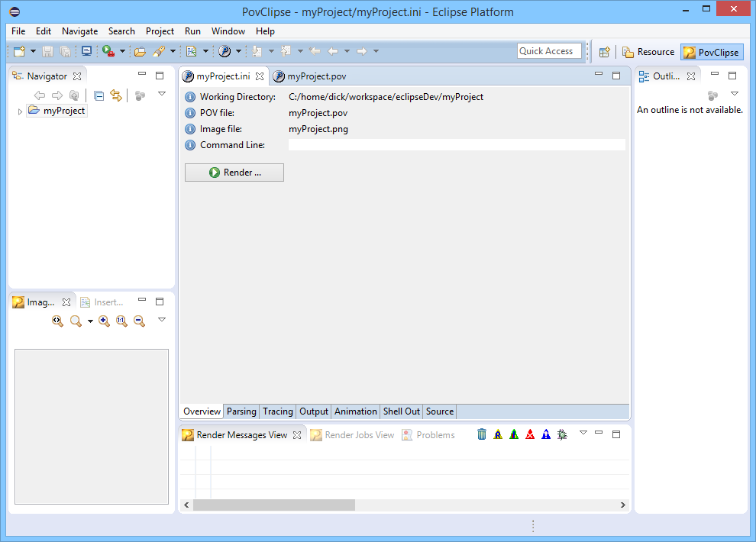Switch to the Tracing page tab
Viewport: 756px width, 542px height.
(x=278, y=411)
